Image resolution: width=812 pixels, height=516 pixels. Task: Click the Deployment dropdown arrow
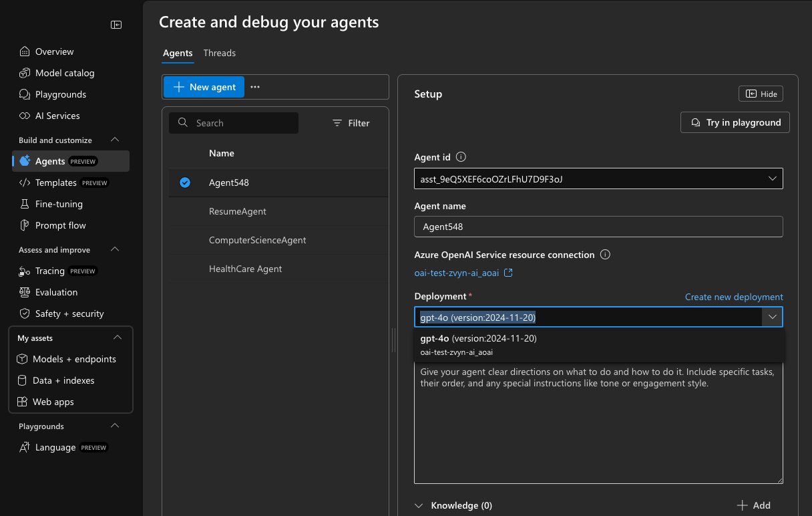[773, 317]
